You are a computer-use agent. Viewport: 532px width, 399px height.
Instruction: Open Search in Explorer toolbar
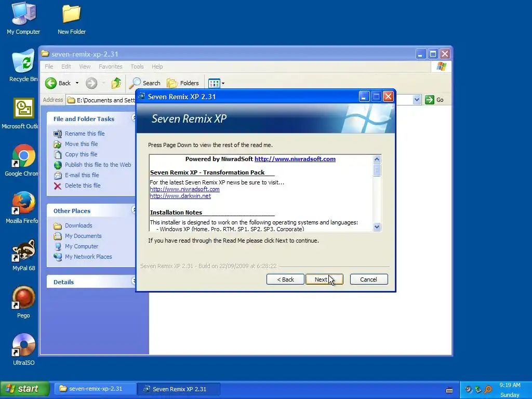coord(145,83)
